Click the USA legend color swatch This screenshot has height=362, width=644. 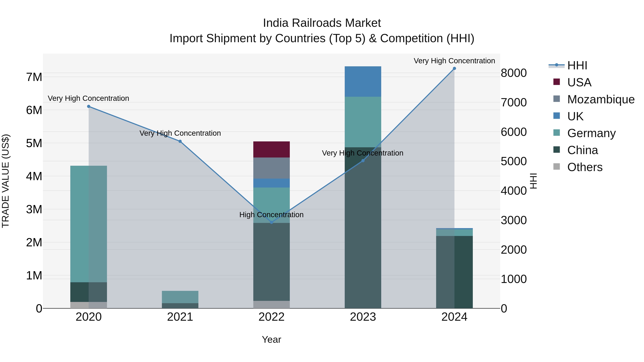point(557,82)
